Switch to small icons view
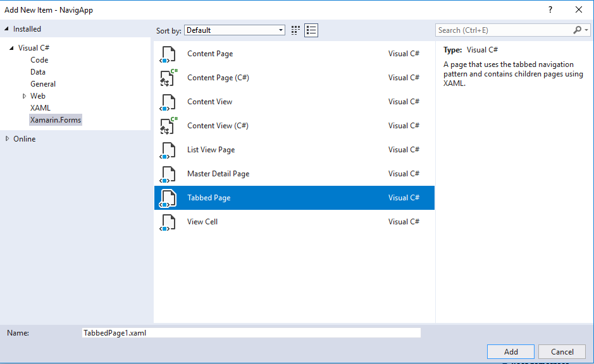594x364 pixels. click(x=295, y=30)
